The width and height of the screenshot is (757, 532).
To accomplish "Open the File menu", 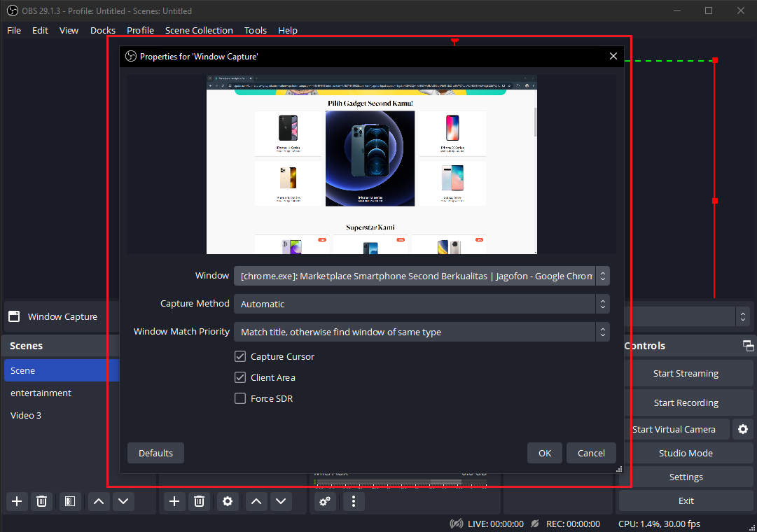I will point(14,30).
